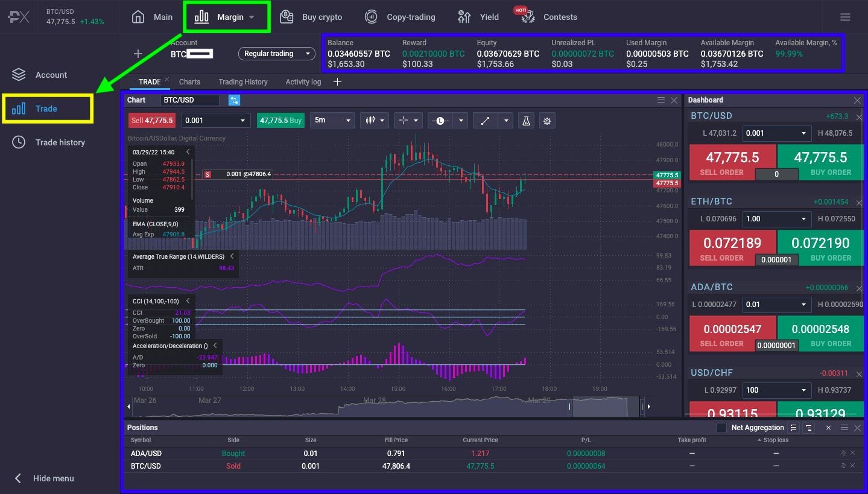The width and height of the screenshot is (868, 494).
Task: Toggle the Net Aggregation checkbox
Action: pyautogui.click(x=721, y=428)
